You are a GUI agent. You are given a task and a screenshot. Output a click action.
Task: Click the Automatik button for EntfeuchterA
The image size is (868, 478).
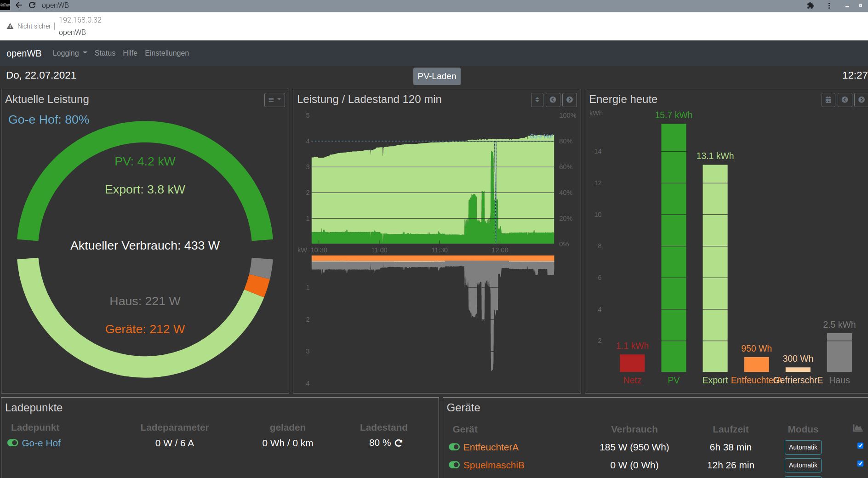point(803,447)
